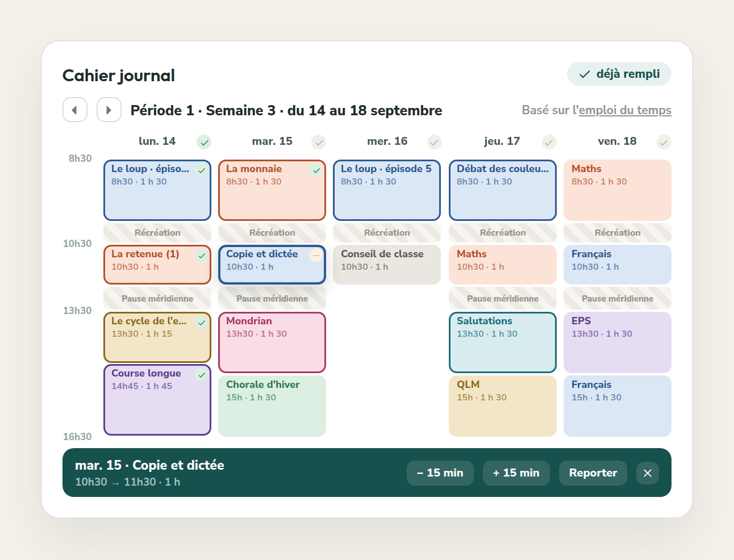Click Monday's Récréation strip
This screenshot has height=560, width=734.
[x=157, y=233]
